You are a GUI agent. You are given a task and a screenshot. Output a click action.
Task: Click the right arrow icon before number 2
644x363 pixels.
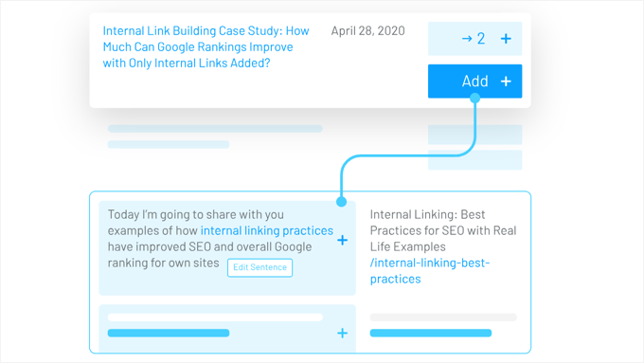(467, 39)
